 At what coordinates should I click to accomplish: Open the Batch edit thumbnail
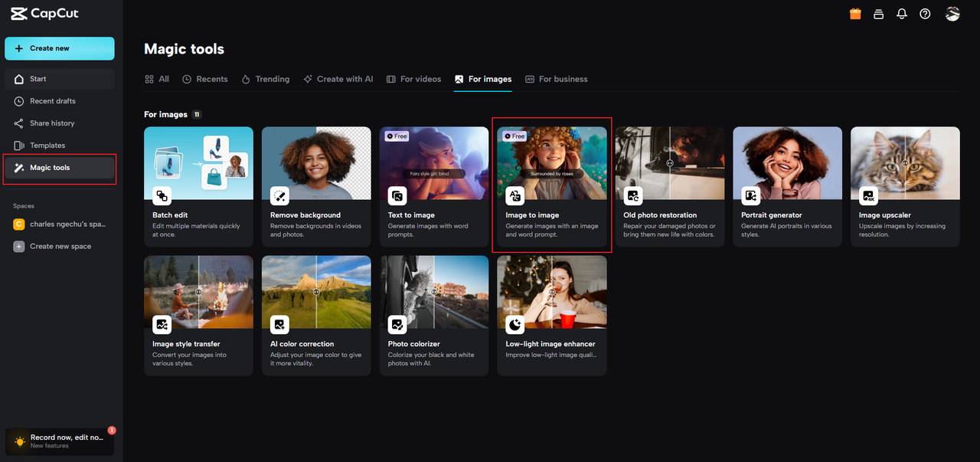tap(198, 163)
